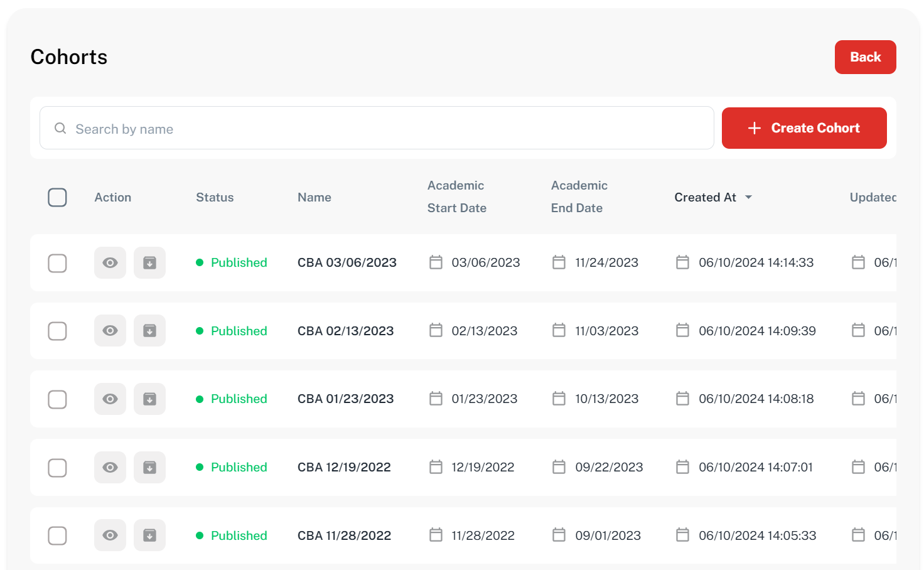Toggle the select-all checkbox in table header
Screen dimensions: 924x570
coord(57,197)
